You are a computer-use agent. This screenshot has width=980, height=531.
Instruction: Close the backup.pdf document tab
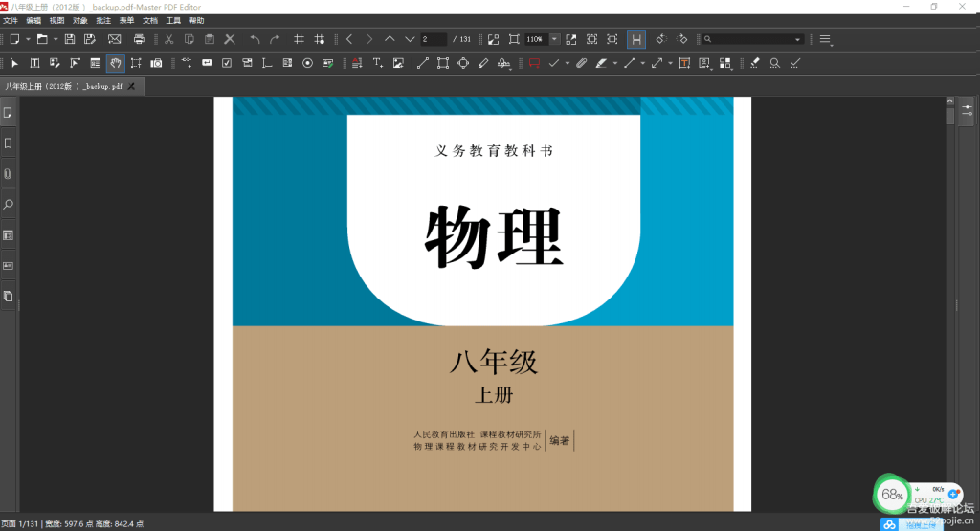coord(131,86)
